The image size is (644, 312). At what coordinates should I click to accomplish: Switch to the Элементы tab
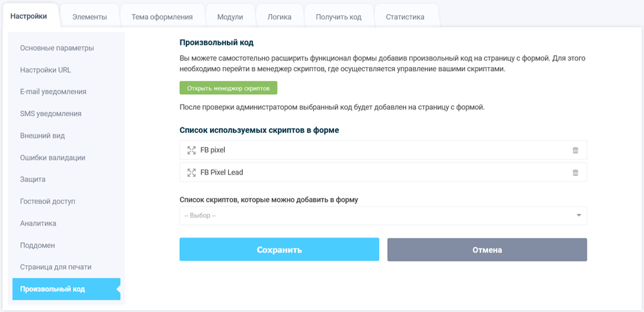[89, 17]
